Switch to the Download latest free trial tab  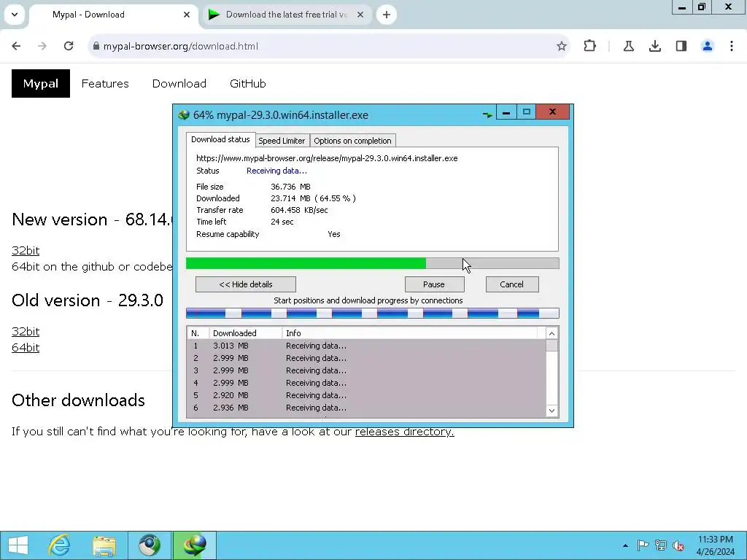pos(287,15)
